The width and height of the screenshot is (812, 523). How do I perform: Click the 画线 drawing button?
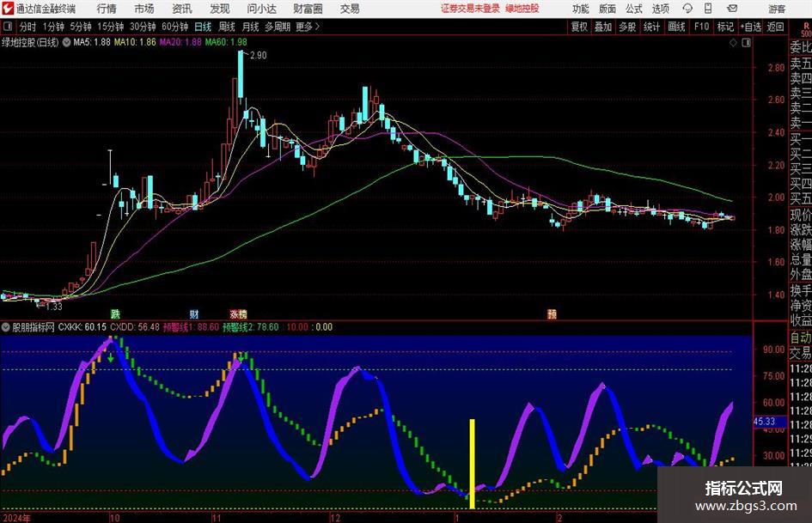pos(676,27)
